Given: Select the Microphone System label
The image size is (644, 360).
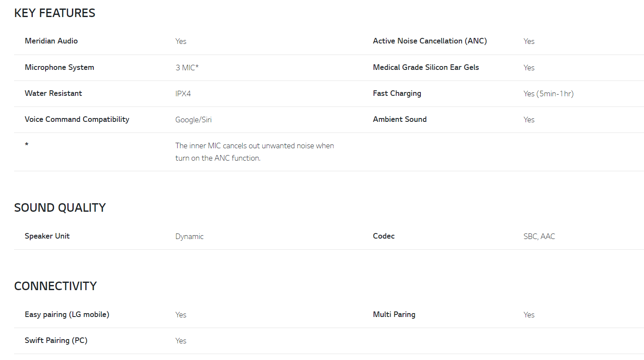Looking at the screenshot, I should point(59,67).
